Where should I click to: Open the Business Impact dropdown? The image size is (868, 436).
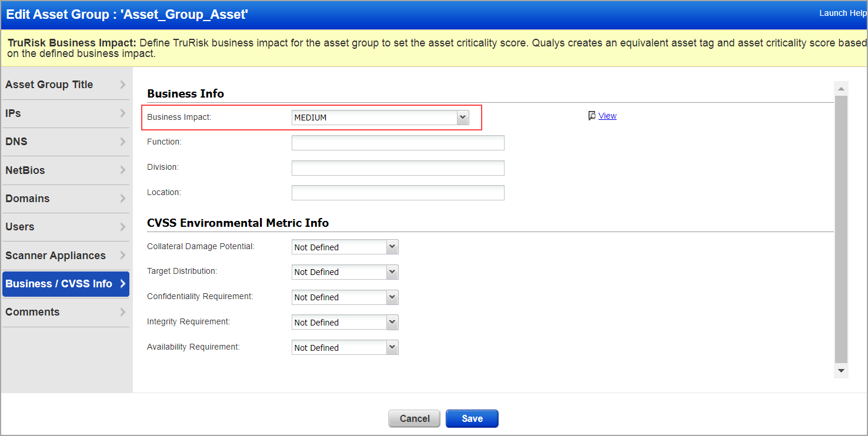[x=380, y=118]
